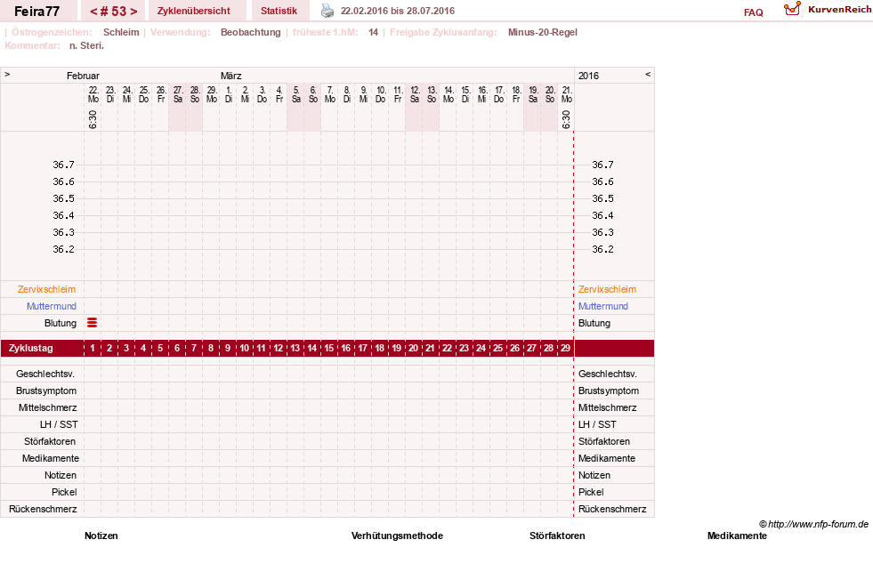Image resolution: width=873 pixels, height=588 pixels.
Task: Click the left Störfaktoren row label
Action: 50,442
